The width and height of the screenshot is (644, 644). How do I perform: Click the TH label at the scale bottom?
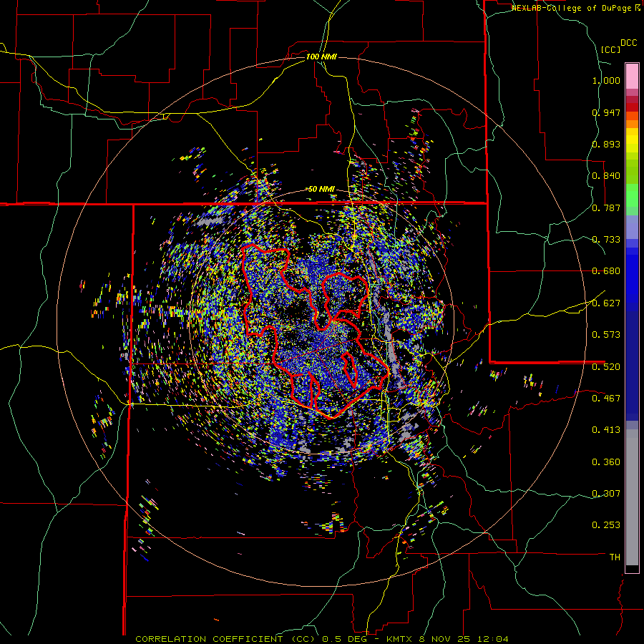(x=615, y=557)
